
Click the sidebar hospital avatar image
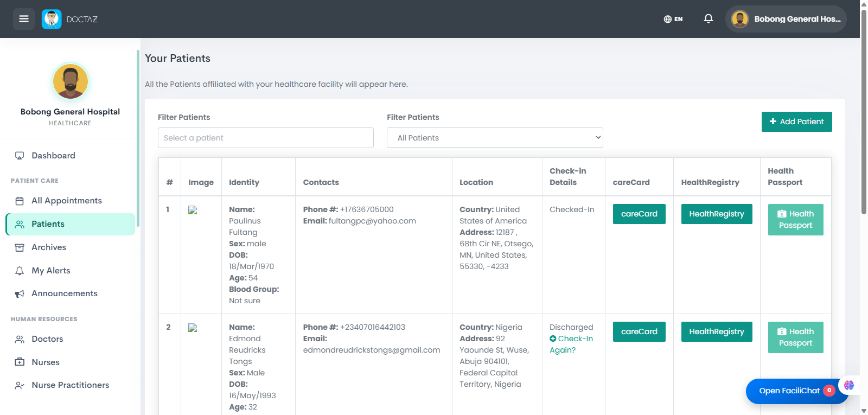(71, 81)
